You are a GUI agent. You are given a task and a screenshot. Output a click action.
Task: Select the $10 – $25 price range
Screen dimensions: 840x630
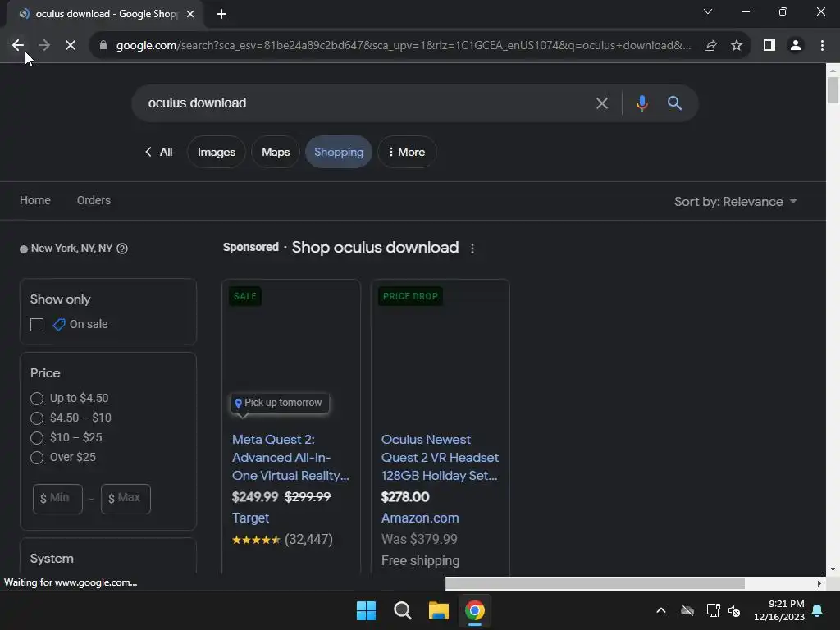click(x=37, y=438)
